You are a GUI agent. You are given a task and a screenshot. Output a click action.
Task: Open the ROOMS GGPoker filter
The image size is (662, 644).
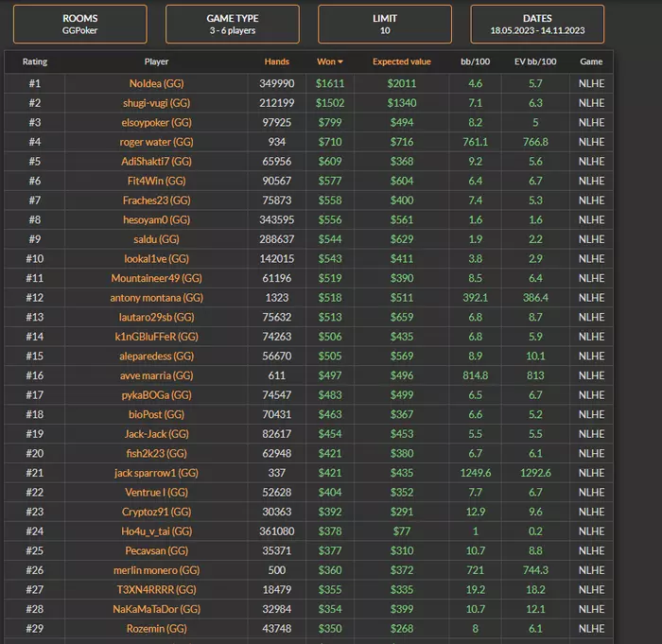click(80, 24)
